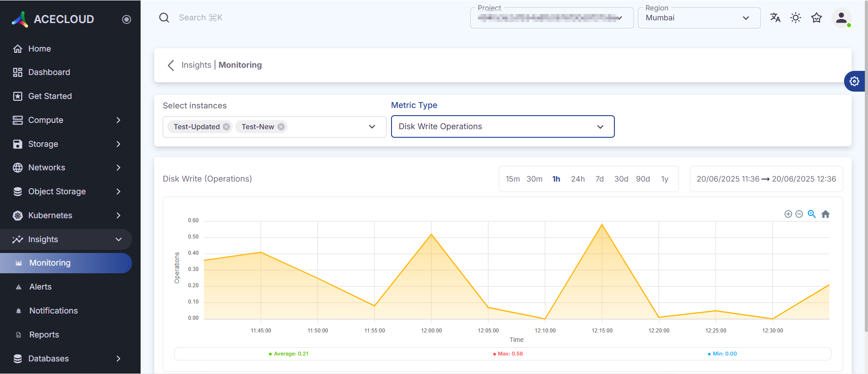The width and height of the screenshot is (868, 374).
Task: Toggle light/dark theme sun icon
Action: tap(796, 18)
